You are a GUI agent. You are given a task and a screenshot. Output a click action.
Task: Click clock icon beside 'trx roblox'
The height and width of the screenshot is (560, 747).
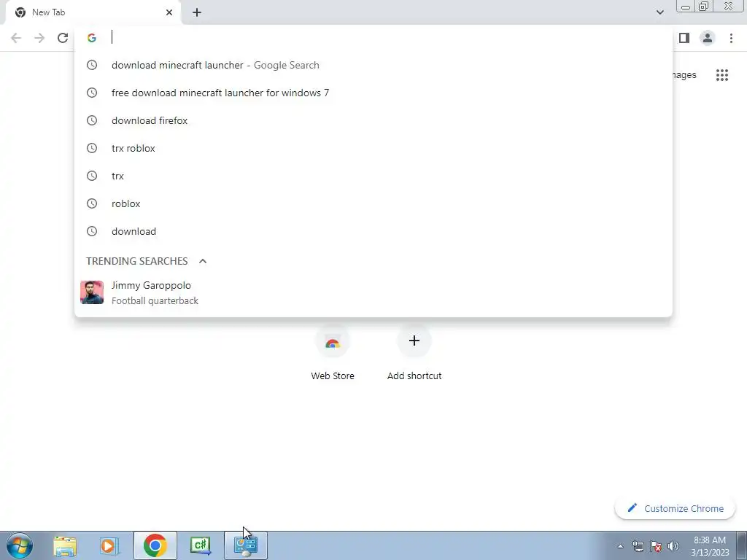pyautogui.click(x=92, y=148)
